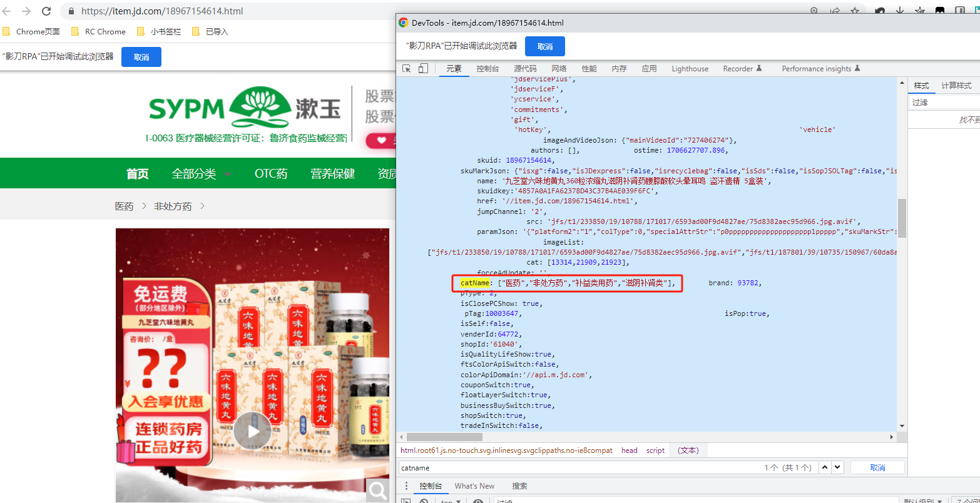The width and height of the screenshot is (980, 503).
Task: Open the 营养保健 navigation link
Action: (x=332, y=174)
